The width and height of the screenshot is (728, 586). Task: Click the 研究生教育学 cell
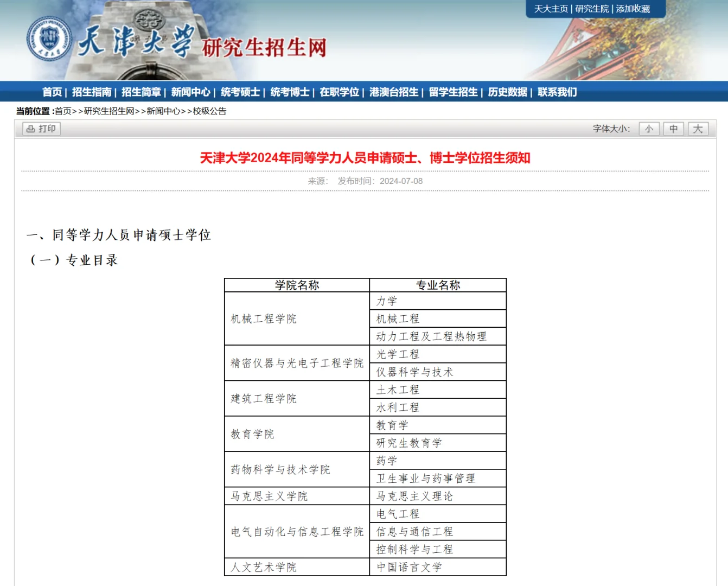click(x=438, y=443)
